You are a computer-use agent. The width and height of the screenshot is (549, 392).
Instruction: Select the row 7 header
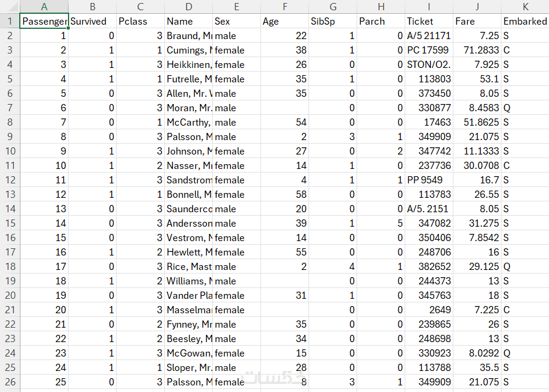[10, 108]
